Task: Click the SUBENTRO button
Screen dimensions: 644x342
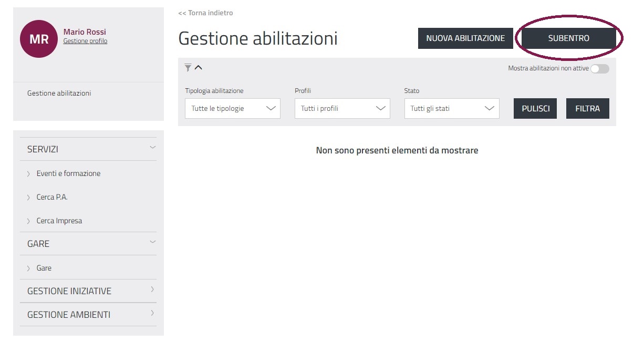Action: click(568, 38)
